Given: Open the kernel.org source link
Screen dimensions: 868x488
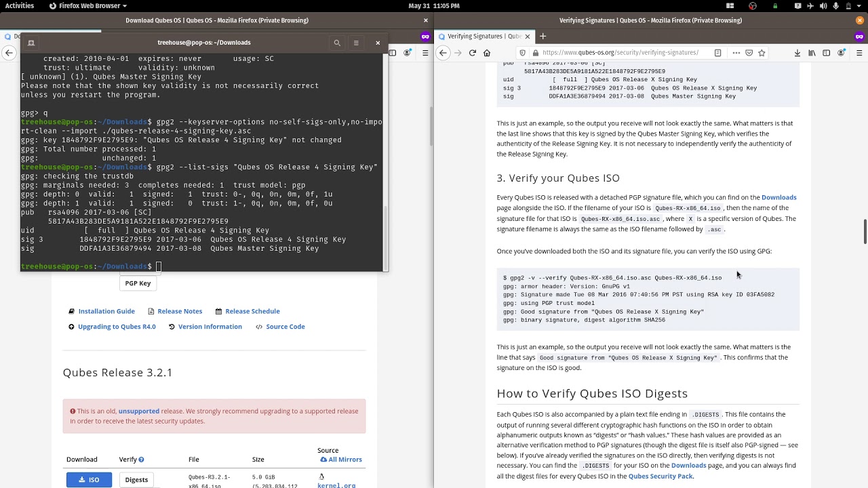Looking at the screenshot, I should point(336,485).
